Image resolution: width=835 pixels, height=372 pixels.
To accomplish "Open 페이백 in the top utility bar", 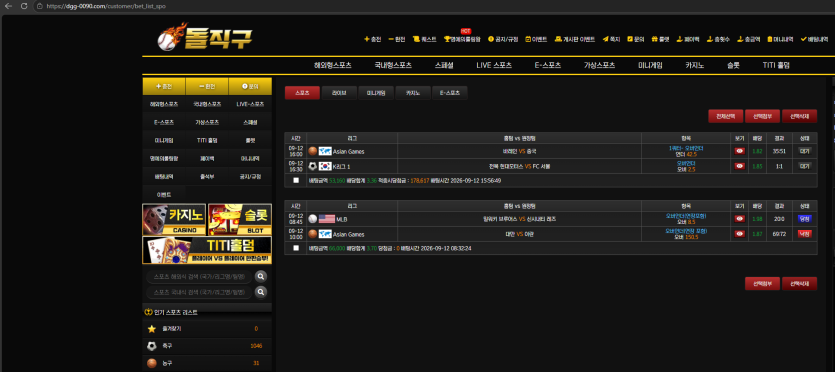I will click(687, 39).
